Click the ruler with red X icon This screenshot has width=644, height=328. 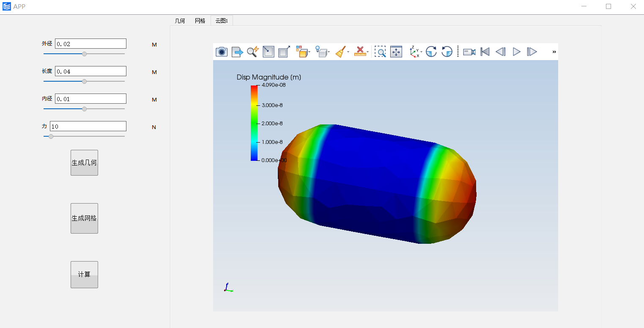click(360, 52)
